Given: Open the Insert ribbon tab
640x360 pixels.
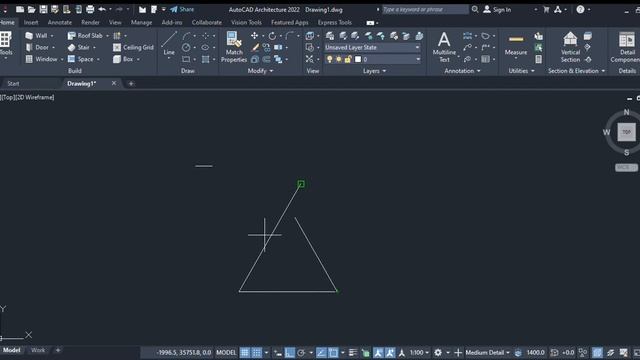Looking at the screenshot, I should tap(31, 22).
